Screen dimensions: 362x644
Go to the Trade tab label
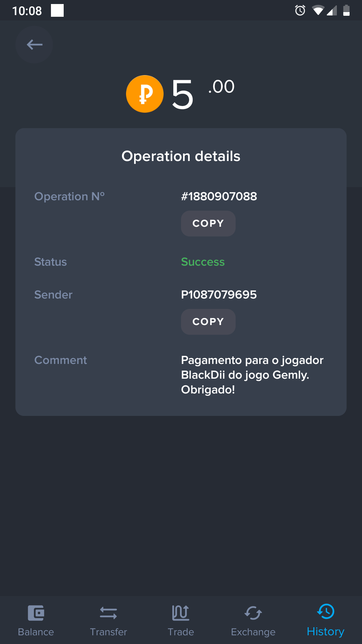[x=181, y=632]
